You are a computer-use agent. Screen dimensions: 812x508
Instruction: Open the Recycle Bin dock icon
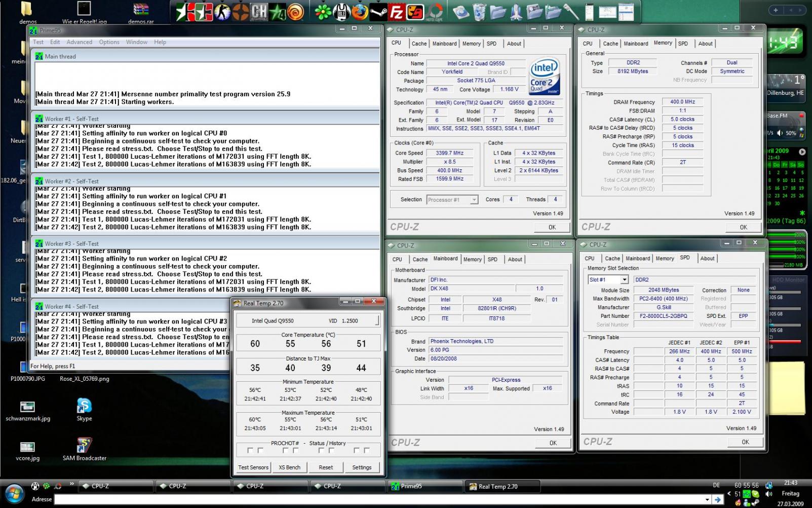(x=479, y=11)
